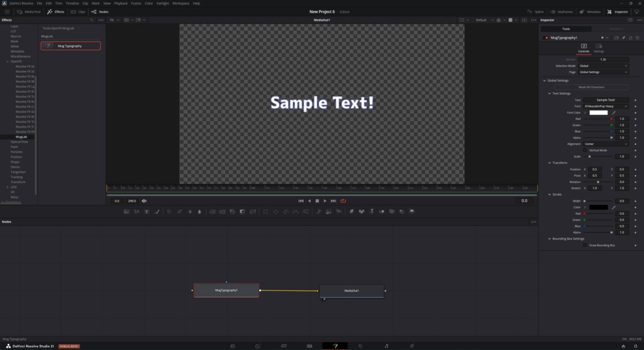This screenshot has height=350, width=644.
Task: Open the Selection Mode dropdown
Action: click(x=603, y=66)
